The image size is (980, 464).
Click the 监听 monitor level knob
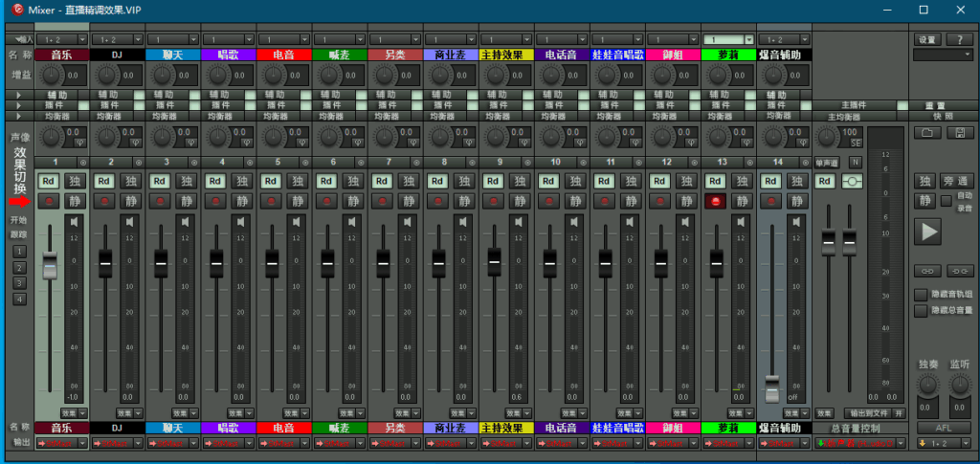point(959,385)
